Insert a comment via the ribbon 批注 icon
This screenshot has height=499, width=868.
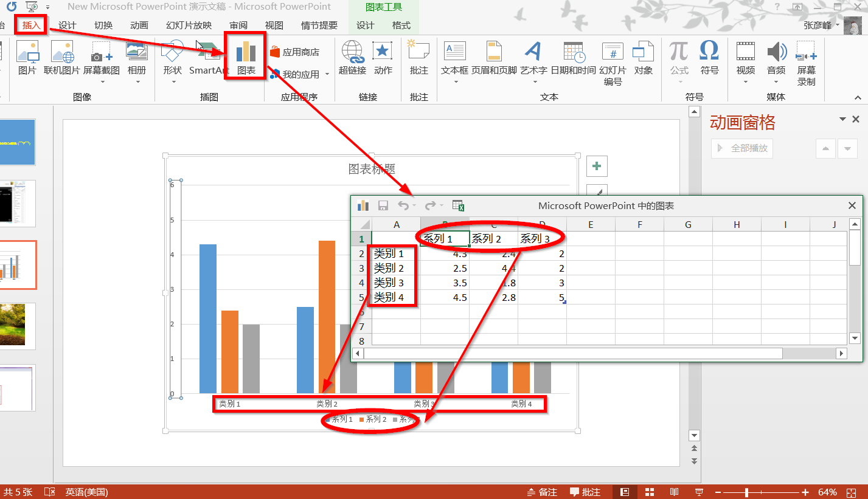[x=418, y=58]
